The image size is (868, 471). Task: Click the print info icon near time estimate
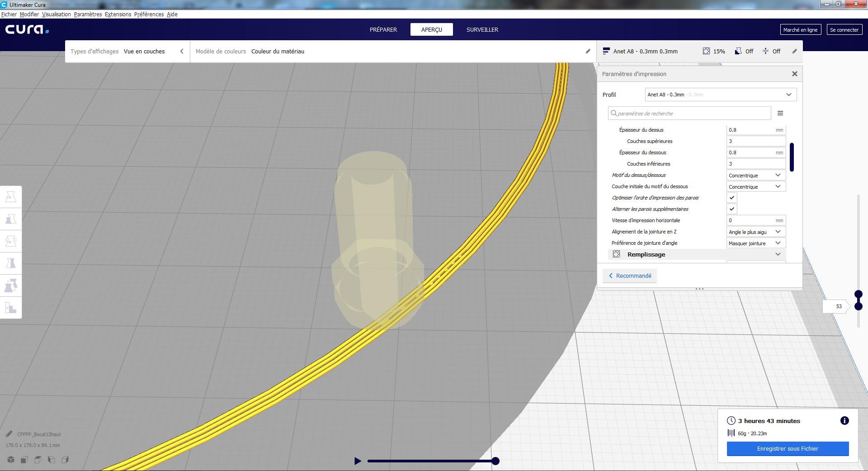844,421
